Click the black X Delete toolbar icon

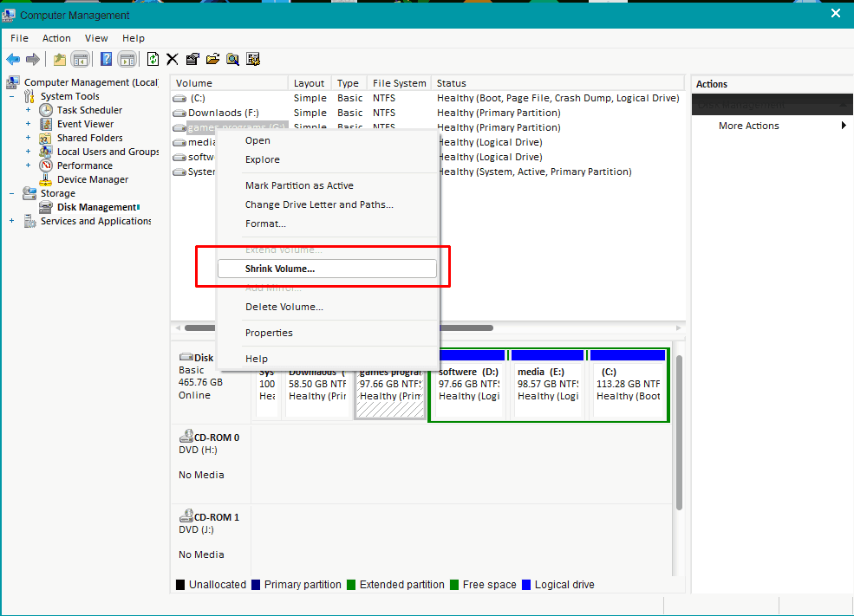173,59
